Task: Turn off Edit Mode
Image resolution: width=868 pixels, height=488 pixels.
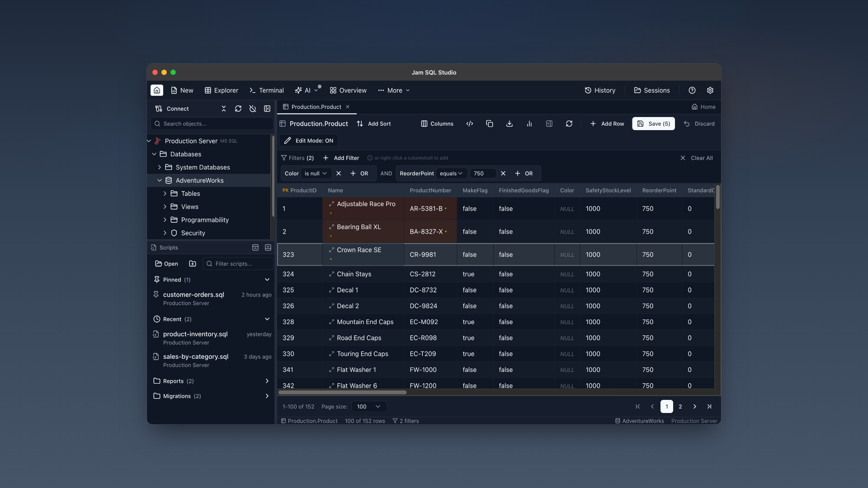Action: click(308, 140)
